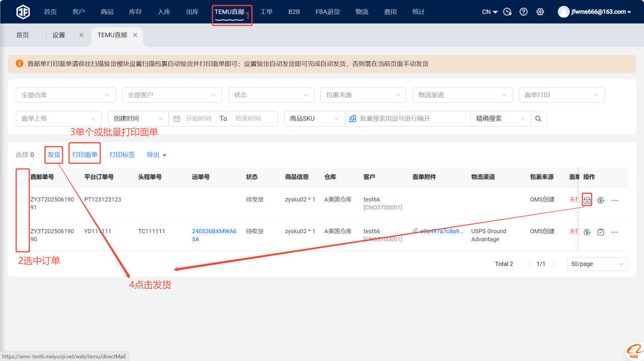
Task: Open the help question mark icon
Action: click(523, 12)
